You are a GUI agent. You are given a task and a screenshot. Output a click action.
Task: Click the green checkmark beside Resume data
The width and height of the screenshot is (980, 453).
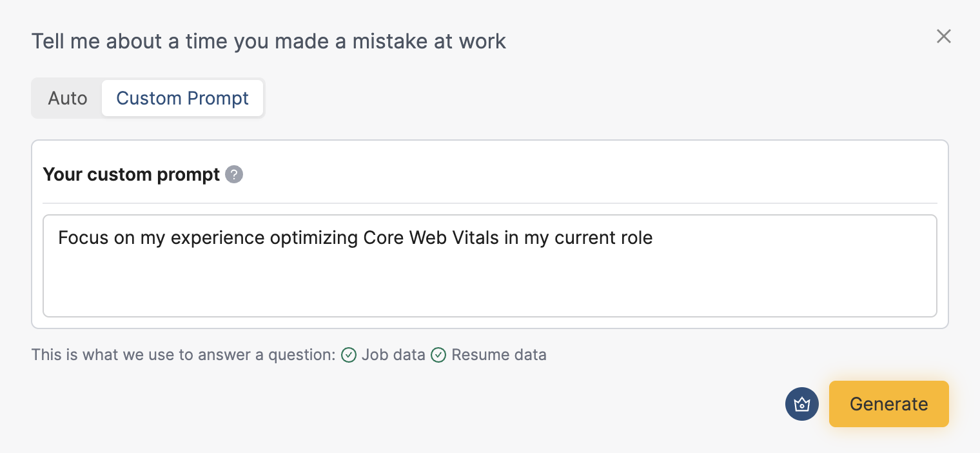click(x=439, y=355)
